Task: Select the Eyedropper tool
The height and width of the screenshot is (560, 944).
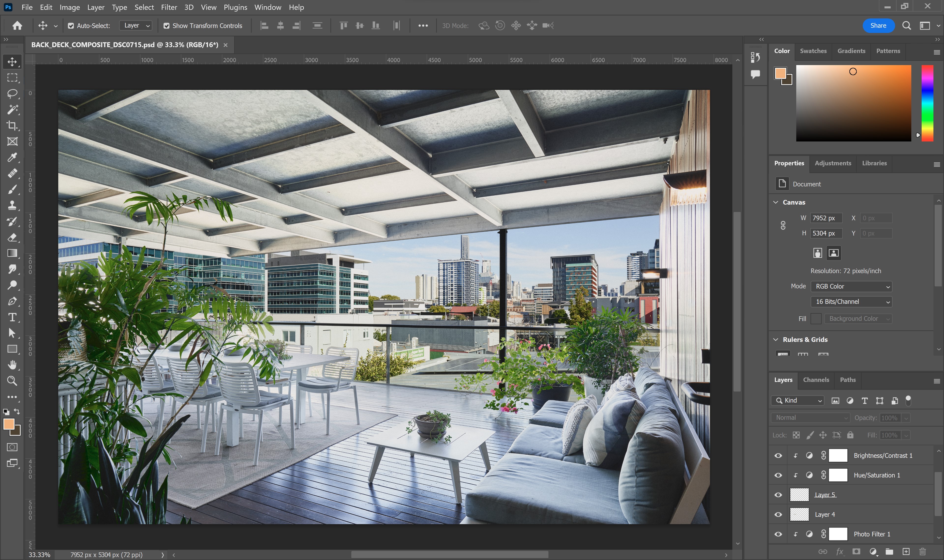Action: tap(12, 157)
